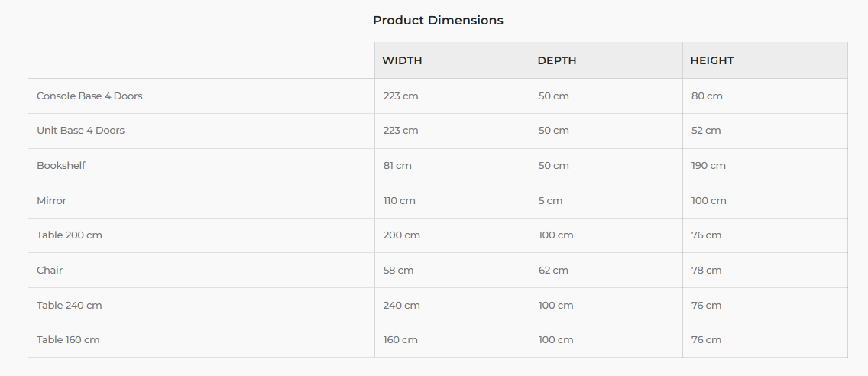The height and width of the screenshot is (376, 868).
Task: Select the Table 160 cm width cell
Action: (x=452, y=339)
